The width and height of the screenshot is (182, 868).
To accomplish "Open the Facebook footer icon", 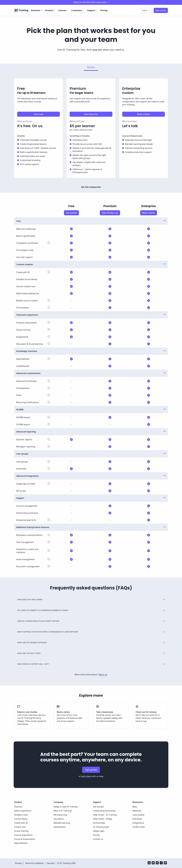I will [161, 863].
